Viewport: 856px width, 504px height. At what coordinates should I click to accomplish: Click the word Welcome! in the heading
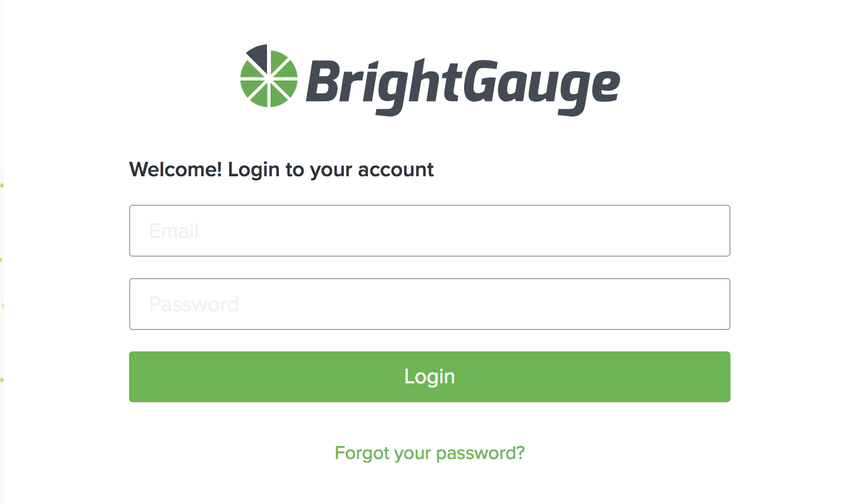tap(176, 169)
